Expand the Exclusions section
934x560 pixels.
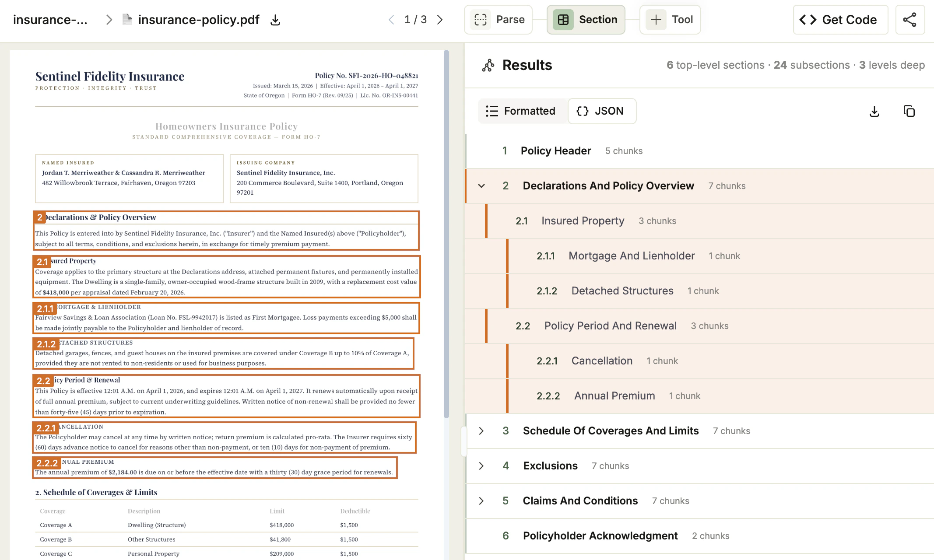pos(481,466)
